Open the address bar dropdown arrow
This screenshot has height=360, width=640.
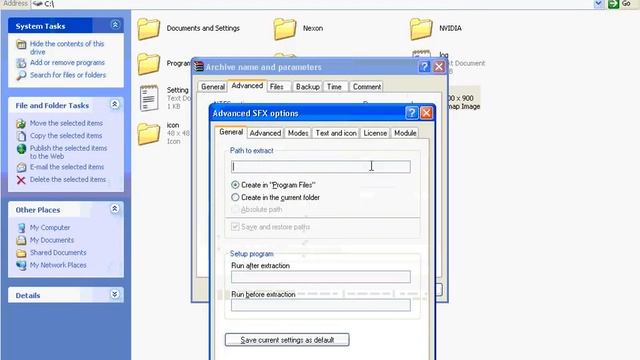click(x=598, y=4)
